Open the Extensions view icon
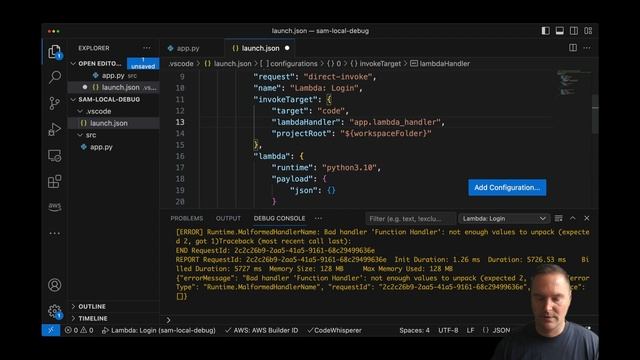The image size is (640, 360). pyautogui.click(x=54, y=181)
